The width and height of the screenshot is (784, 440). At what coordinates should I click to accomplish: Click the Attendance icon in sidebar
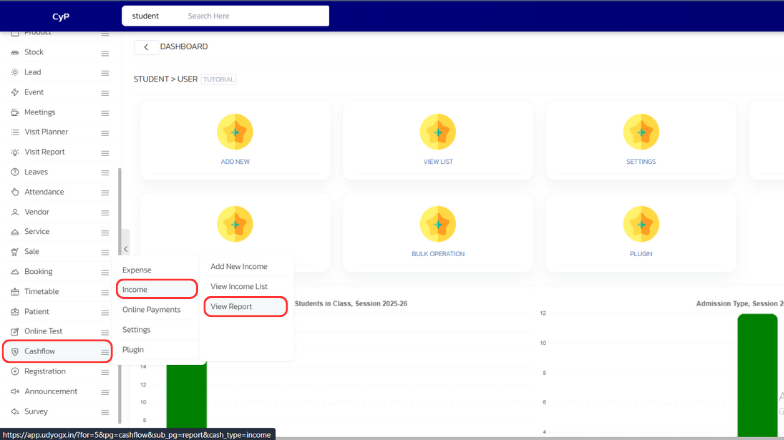pyautogui.click(x=15, y=192)
